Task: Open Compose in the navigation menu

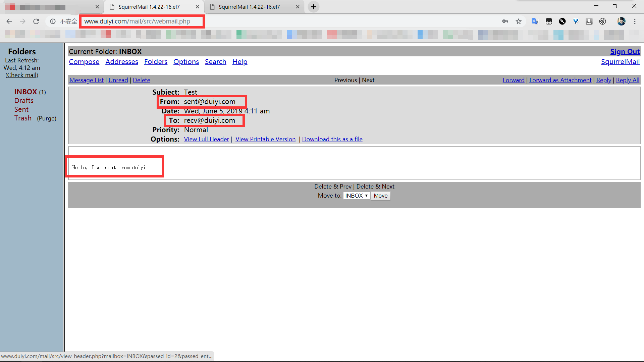Action: [x=84, y=62]
